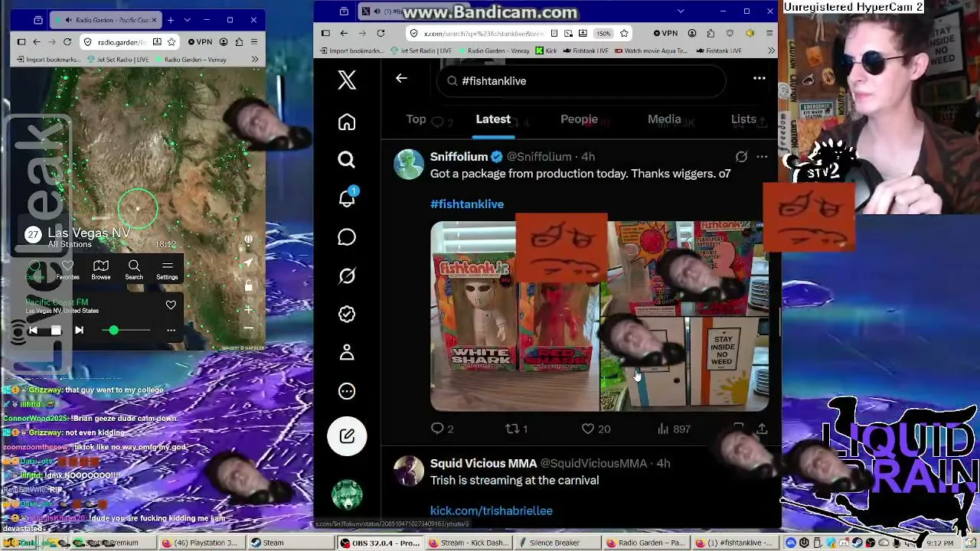The image size is (980, 551).
Task: Open the Sniffolium display name link
Action: [459, 156]
